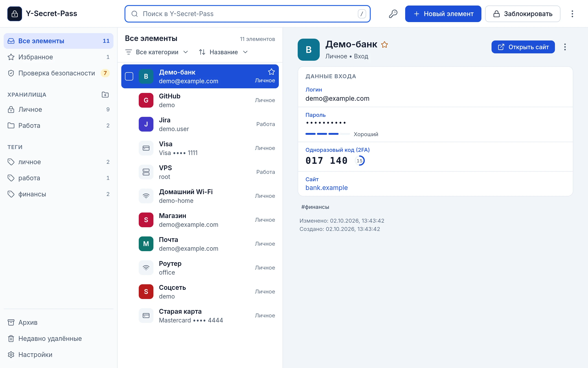Screen dimensions: 588x368
Task: Click the Y-Secret-Pass lock logo
Action: point(14,14)
